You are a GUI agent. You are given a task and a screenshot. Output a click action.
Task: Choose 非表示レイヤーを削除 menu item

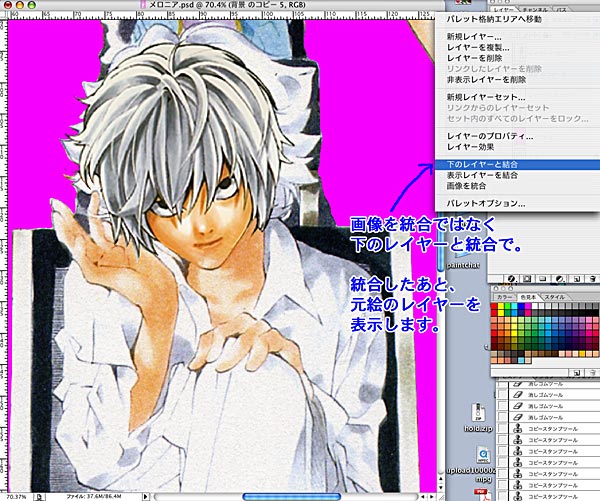tap(517, 80)
